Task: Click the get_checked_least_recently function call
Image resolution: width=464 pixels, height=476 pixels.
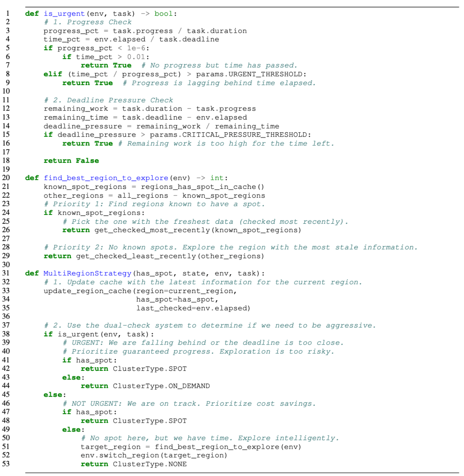Action: tap(136, 256)
